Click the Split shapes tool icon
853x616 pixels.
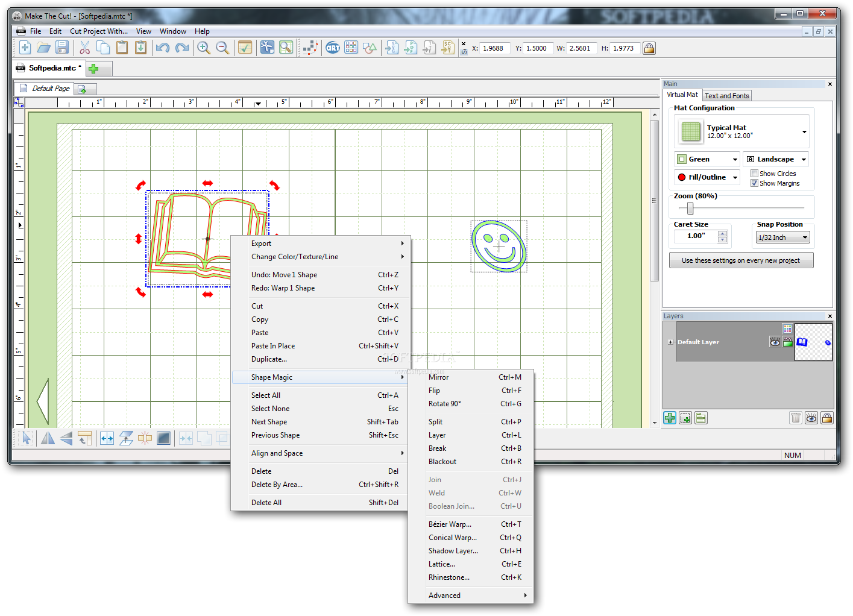107,438
